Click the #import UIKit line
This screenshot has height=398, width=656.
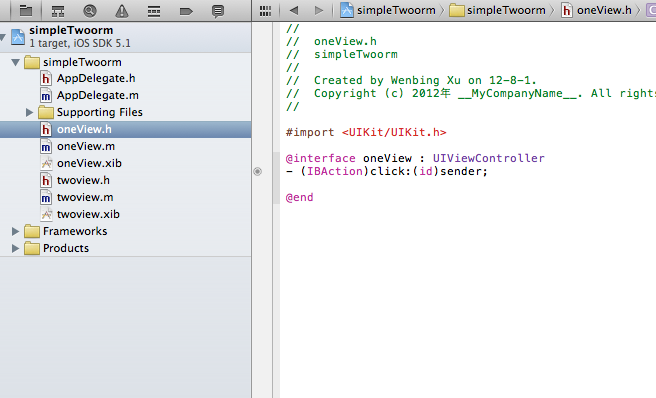pos(366,132)
